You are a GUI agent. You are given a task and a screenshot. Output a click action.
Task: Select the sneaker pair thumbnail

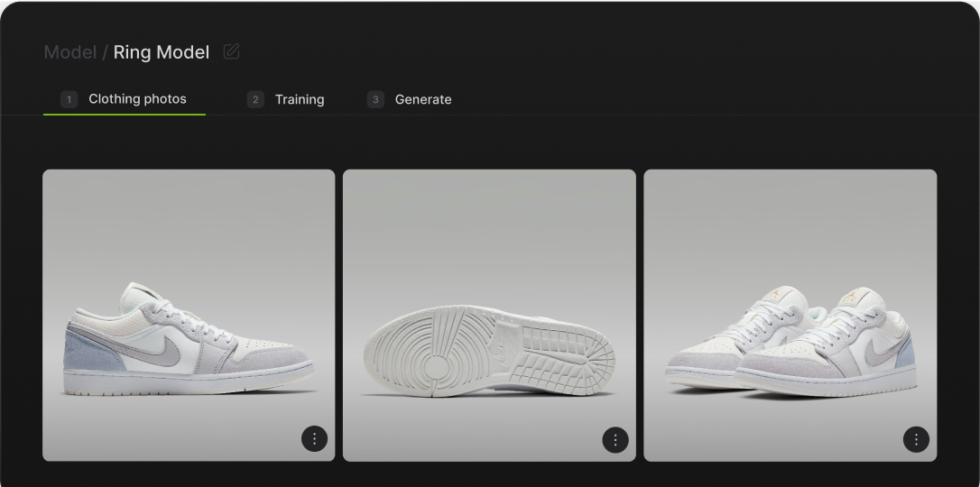tap(790, 316)
